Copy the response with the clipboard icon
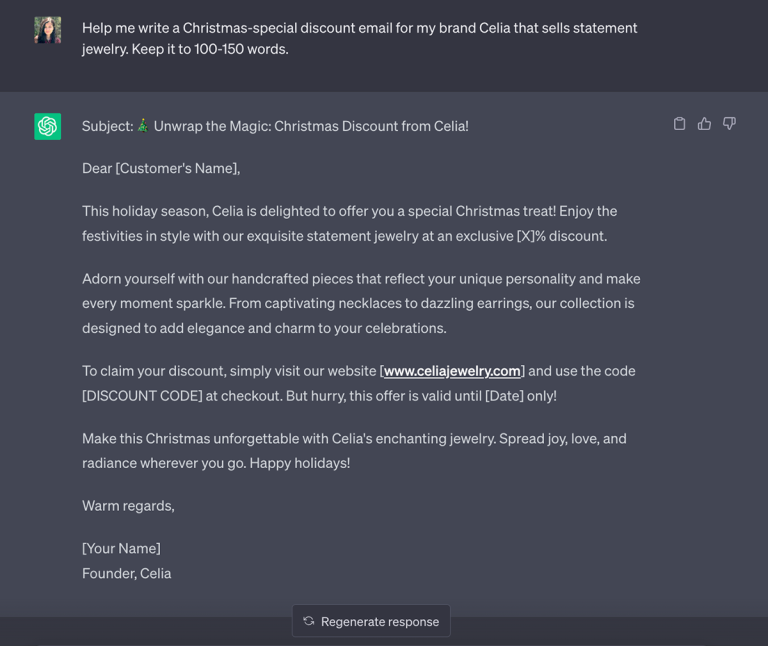This screenshot has height=646, width=768. point(680,124)
